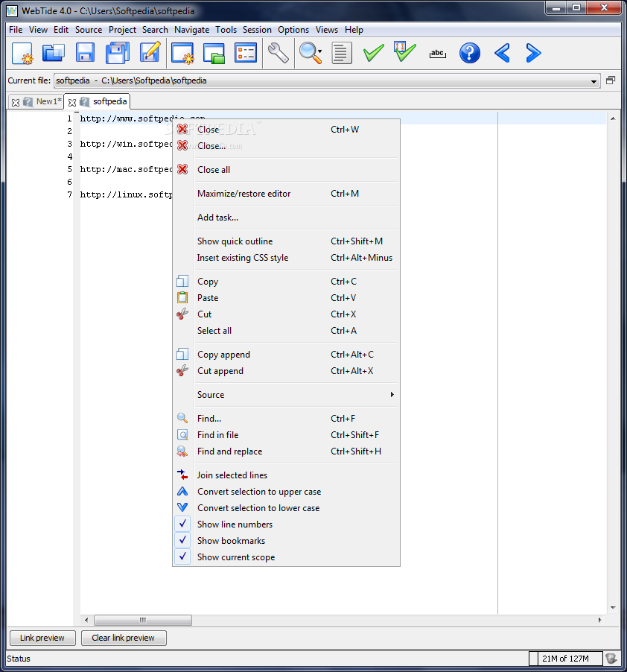Open the Navigate menu
Screen dimensions: 627x672
click(192, 30)
